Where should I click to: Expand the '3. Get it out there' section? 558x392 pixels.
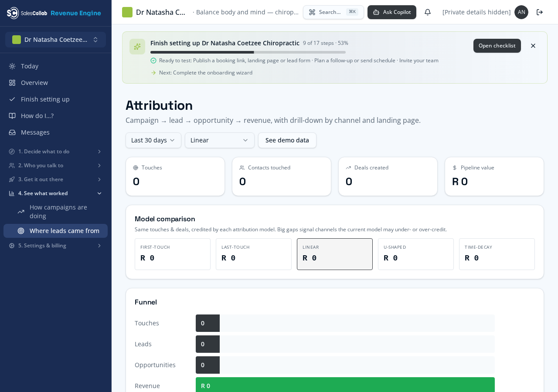click(56, 179)
